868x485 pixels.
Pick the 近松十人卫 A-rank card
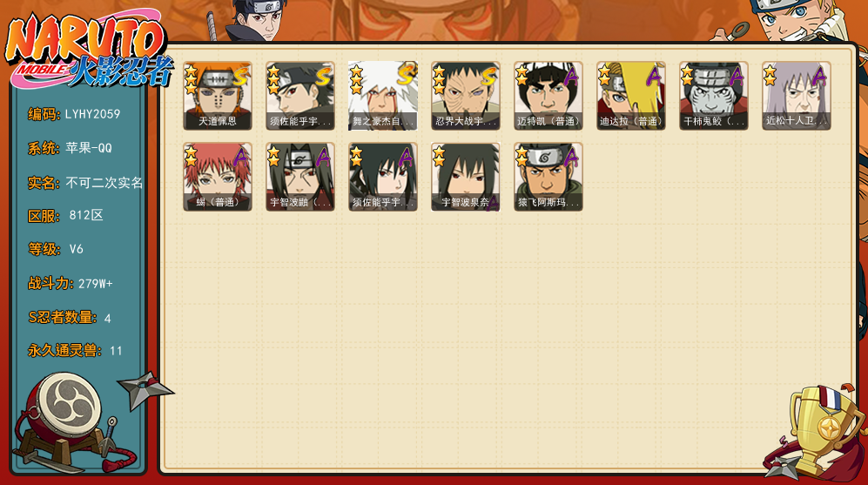coord(797,96)
